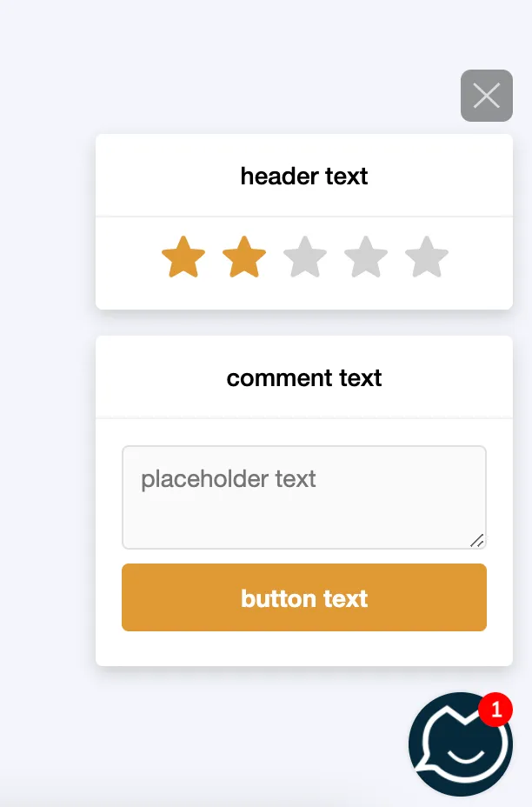Select the second gold star
The image size is (532, 807).
click(244, 258)
